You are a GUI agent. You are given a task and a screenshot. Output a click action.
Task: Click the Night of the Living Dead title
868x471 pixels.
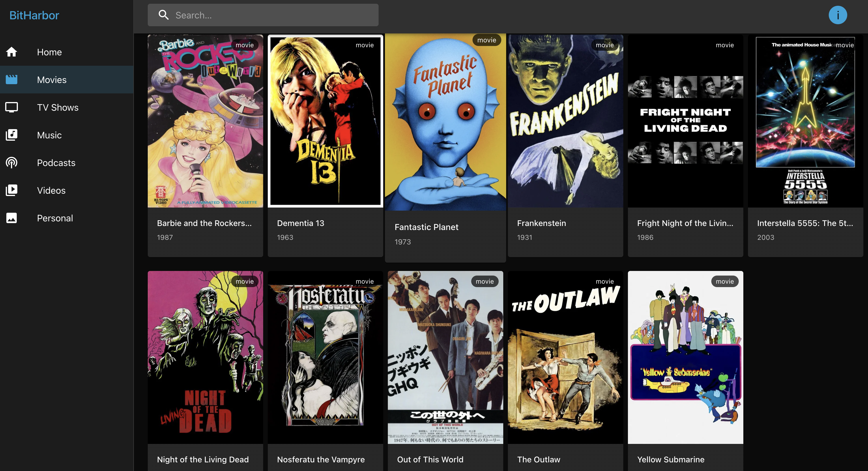(x=203, y=459)
